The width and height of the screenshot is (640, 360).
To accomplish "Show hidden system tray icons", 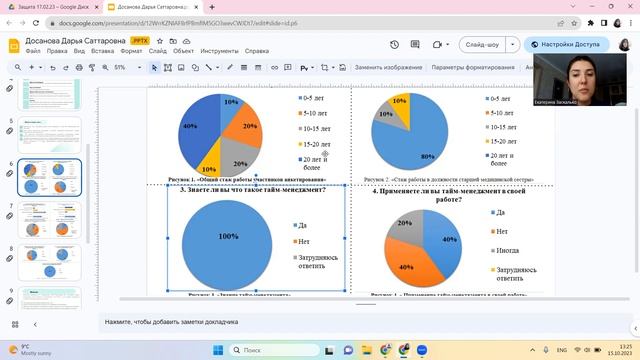I will [x=532, y=350].
